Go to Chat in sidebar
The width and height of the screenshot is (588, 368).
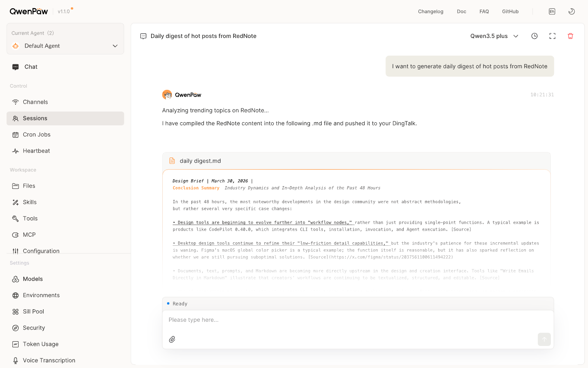point(65,67)
